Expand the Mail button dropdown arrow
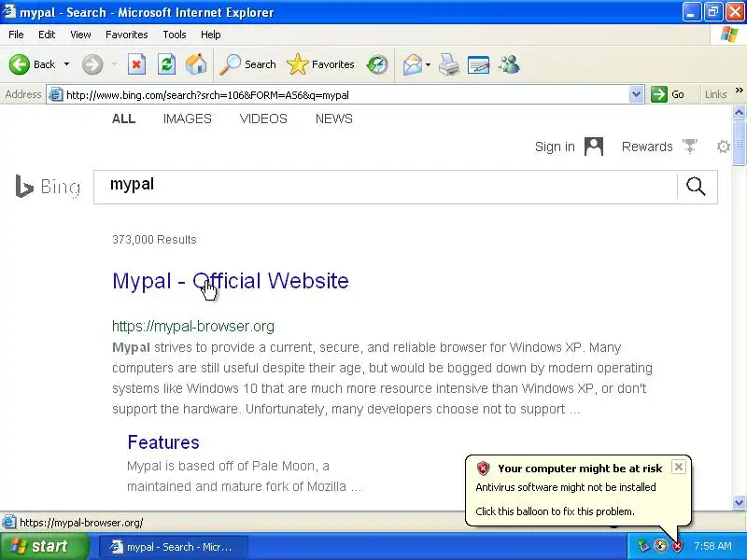Image resolution: width=747 pixels, height=560 pixels. point(428,64)
